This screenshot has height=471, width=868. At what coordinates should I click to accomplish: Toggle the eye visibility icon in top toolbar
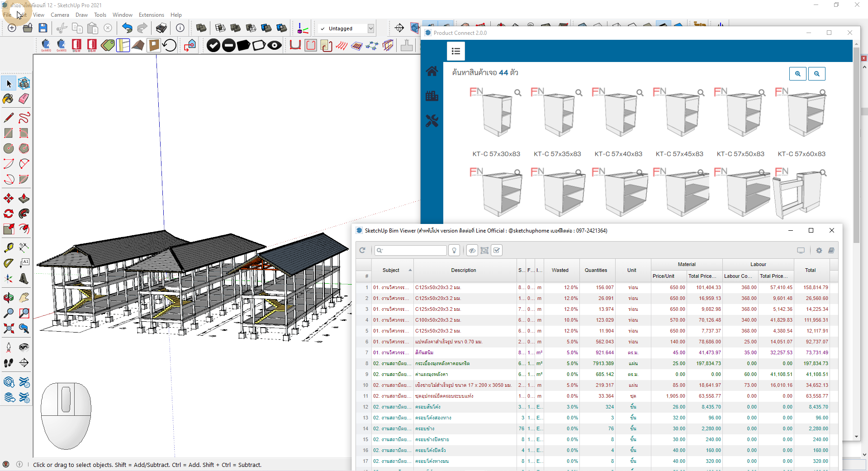coord(274,45)
